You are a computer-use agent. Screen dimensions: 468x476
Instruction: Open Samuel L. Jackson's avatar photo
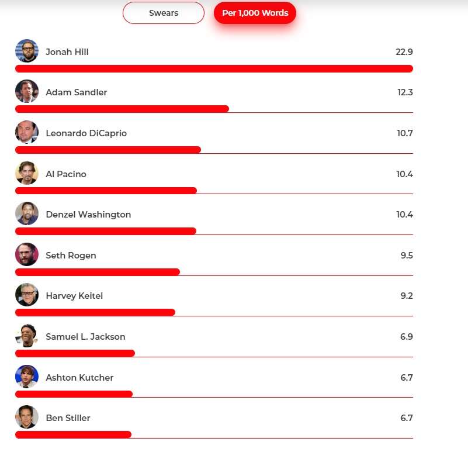pyautogui.click(x=27, y=336)
